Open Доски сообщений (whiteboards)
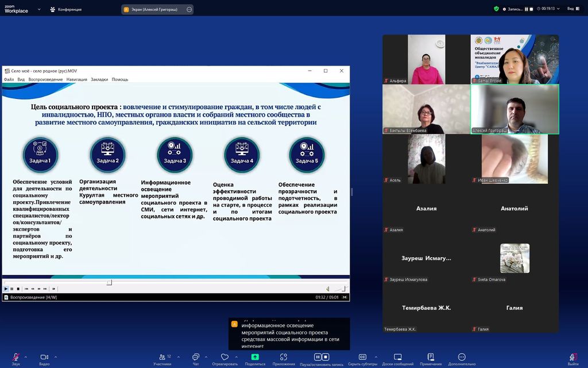The width and height of the screenshot is (588, 368). click(397, 357)
